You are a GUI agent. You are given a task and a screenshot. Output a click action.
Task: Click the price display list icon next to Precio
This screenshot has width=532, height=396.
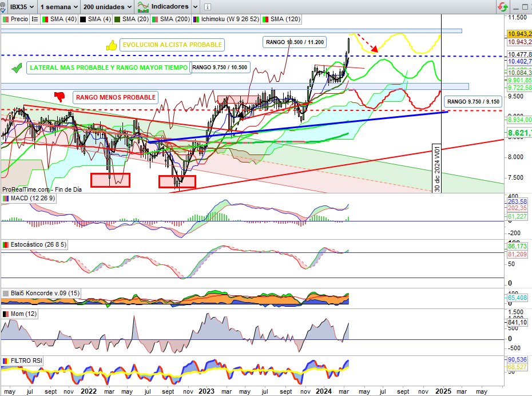[x=34, y=19]
